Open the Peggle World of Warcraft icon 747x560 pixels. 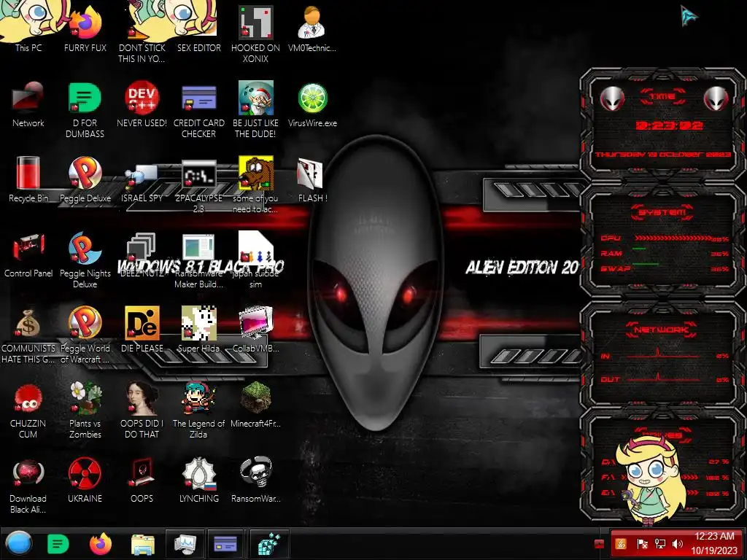pyautogui.click(x=85, y=335)
